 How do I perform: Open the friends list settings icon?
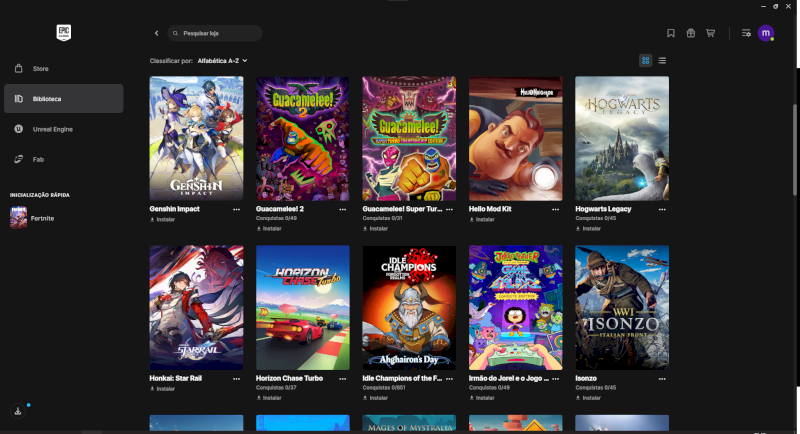pyautogui.click(x=746, y=33)
